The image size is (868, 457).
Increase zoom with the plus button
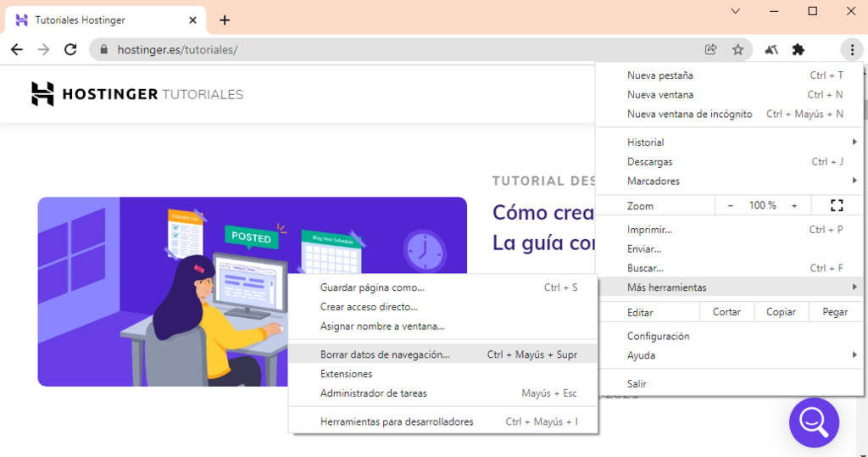[x=794, y=205]
